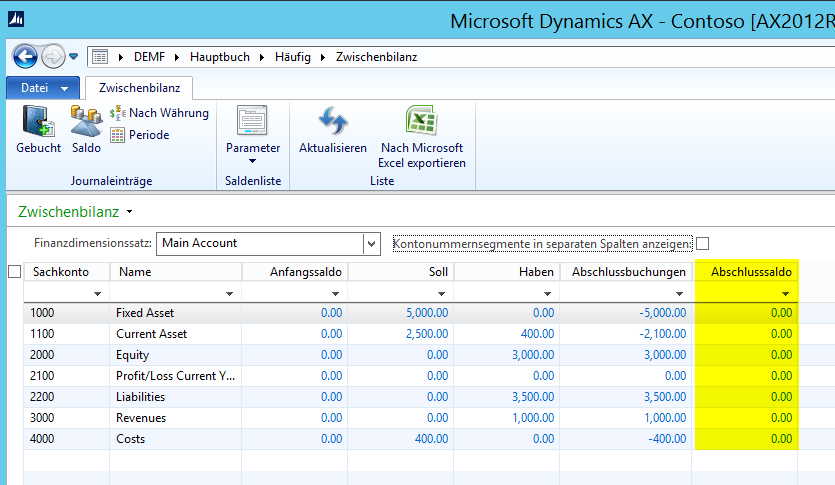Expand the Zwischenbilanz title dropdown arrow
Image resolution: width=835 pixels, height=485 pixels.
[x=130, y=213]
